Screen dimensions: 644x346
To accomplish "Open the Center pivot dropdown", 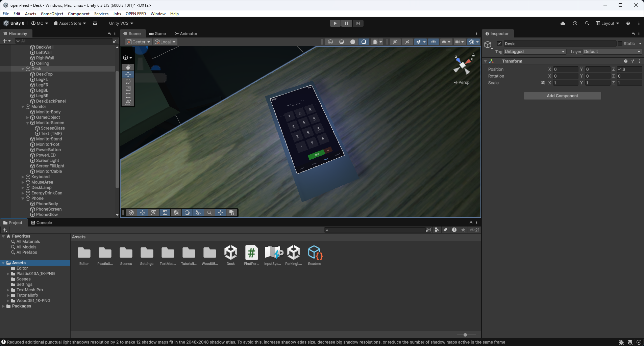I will point(139,42).
